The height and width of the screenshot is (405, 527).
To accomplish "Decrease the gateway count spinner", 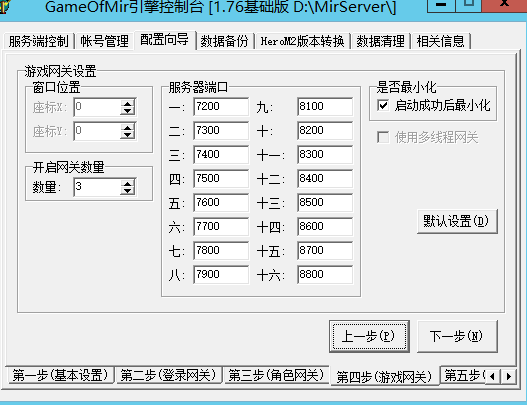I will tap(127, 191).
